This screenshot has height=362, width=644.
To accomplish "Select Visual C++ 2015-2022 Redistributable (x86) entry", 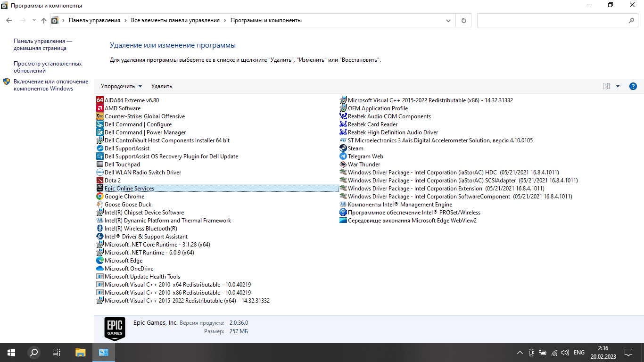I will pyautogui.click(x=426, y=100).
